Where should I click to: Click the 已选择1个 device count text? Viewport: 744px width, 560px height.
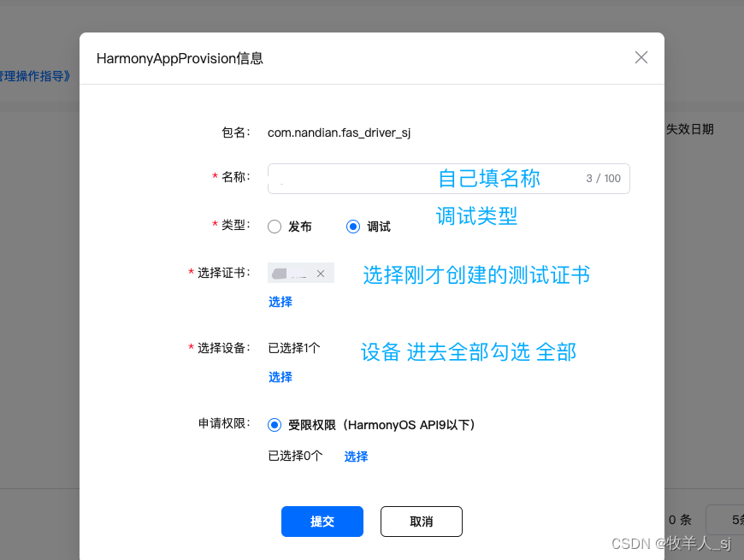click(294, 348)
